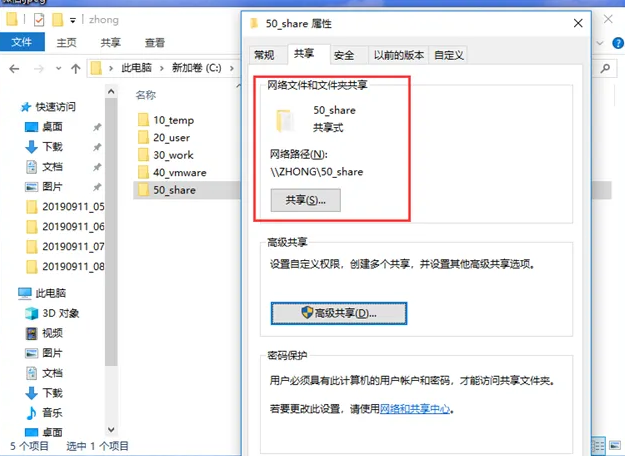Open the 20190911_05 folder in navigation pane

tap(73, 206)
